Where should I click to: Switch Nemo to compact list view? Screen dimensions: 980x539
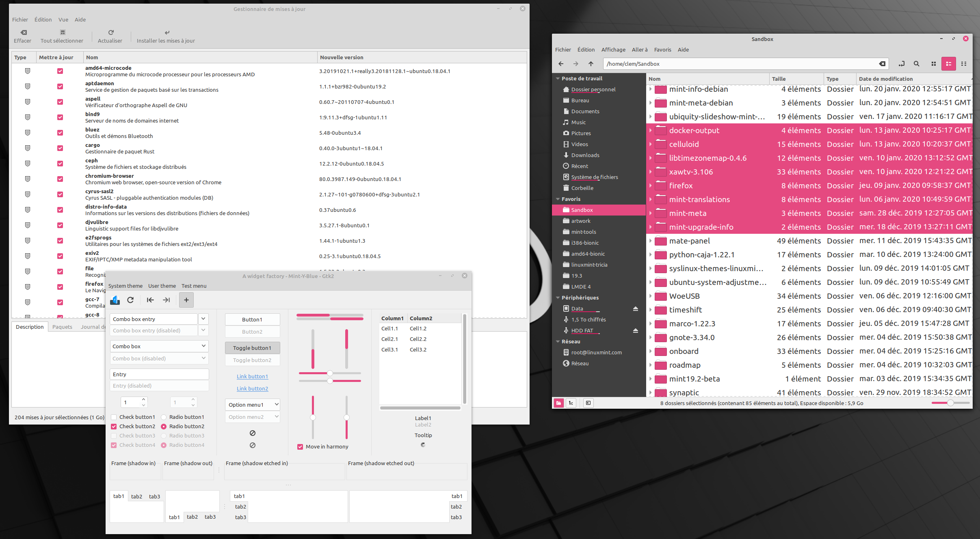click(x=965, y=64)
